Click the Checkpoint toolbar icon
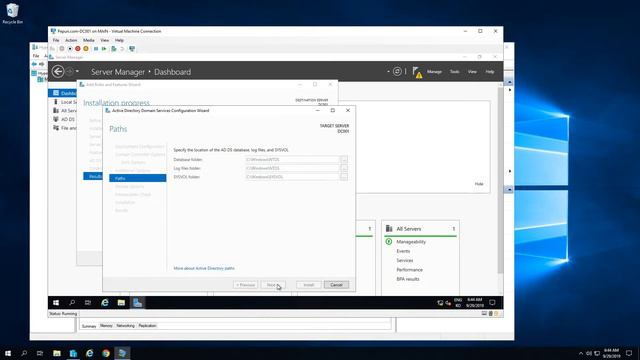Screen dimensions: 640x360 (x=114, y=49)
